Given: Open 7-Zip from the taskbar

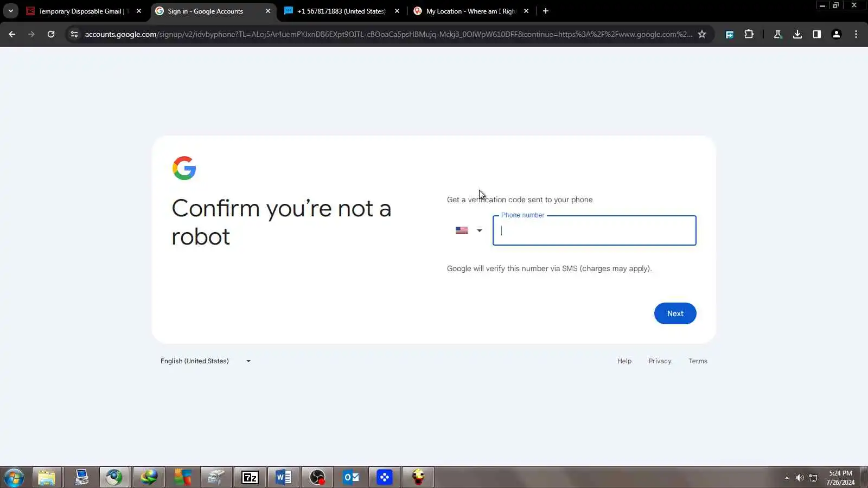Looking at the screenshot, I should tap(250, 478).
